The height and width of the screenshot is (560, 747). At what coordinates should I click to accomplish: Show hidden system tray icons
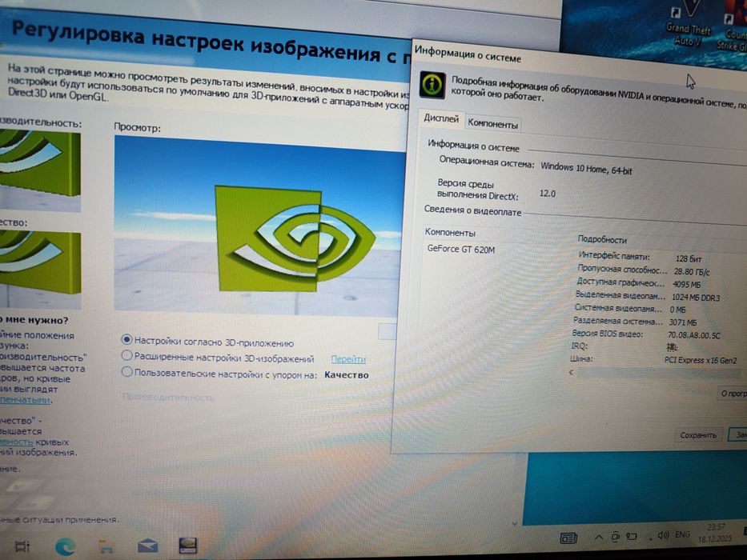tap(598, 537)
